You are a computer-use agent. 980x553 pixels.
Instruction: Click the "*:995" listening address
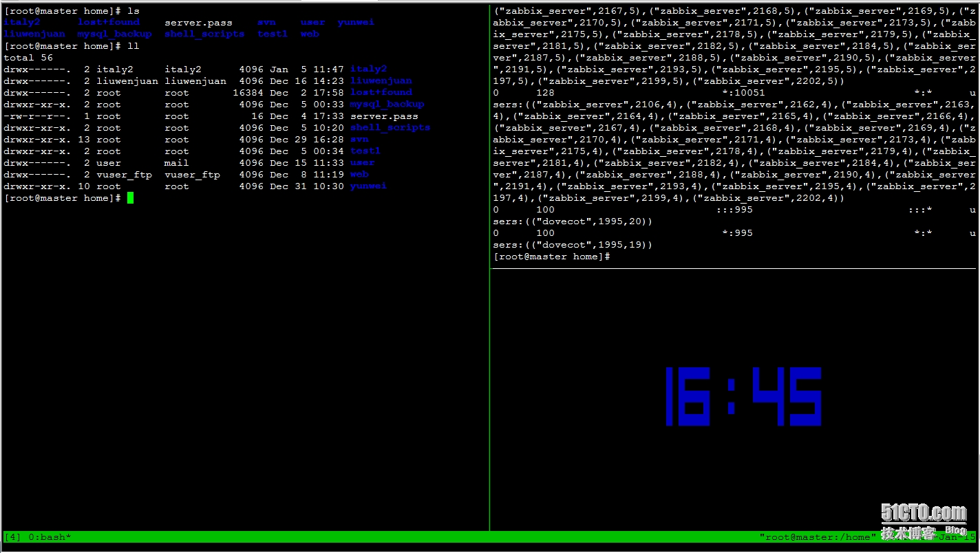pos(737,233)
